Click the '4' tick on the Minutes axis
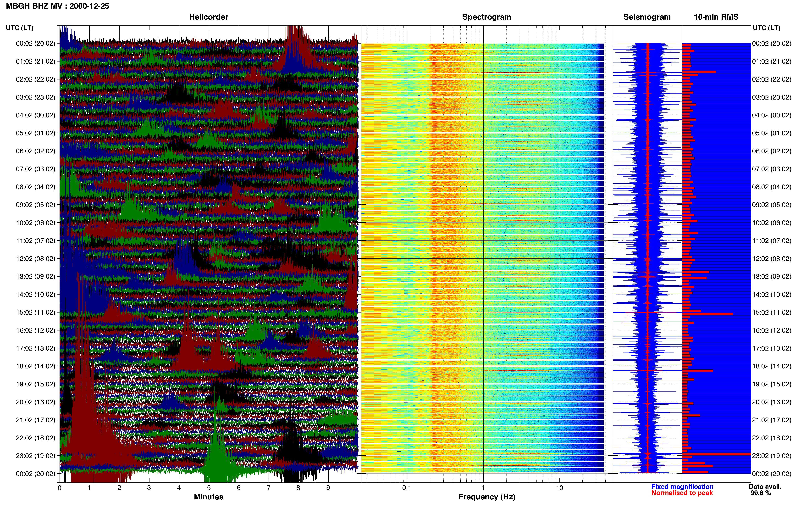This screenshot has width=812, height=508. 179,487
